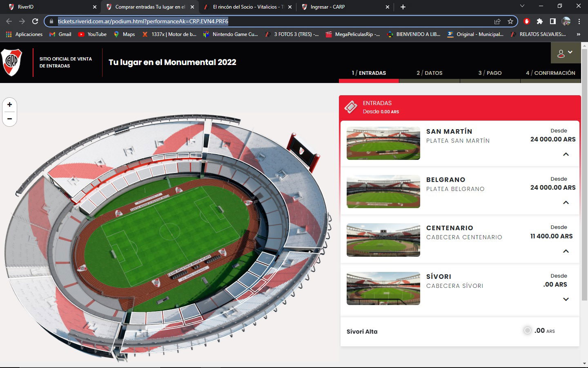Image resolution: width=588 pixels, height=368 pixels.
Task: Open the Sívori stand thumbnail
Action: 383,288
